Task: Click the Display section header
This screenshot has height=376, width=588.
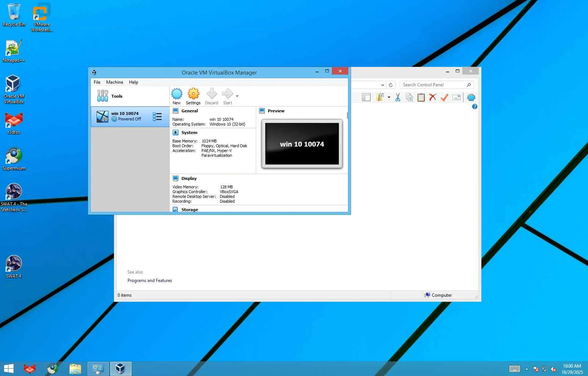Action: tap(189, 178)
